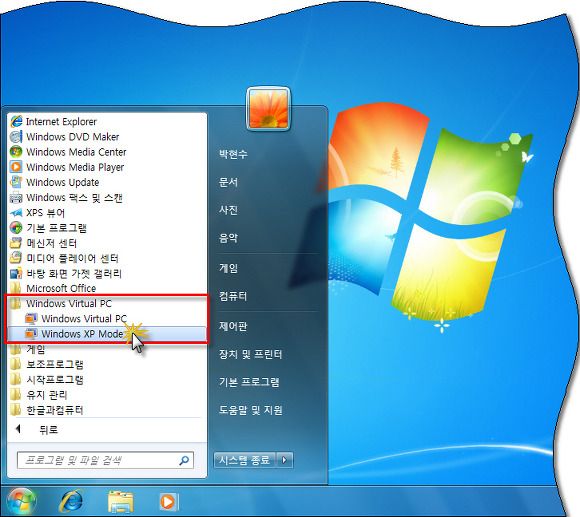This screenshot has height=517, width=580.
Task: Open Windows Media Center icon
Action: 16,152
